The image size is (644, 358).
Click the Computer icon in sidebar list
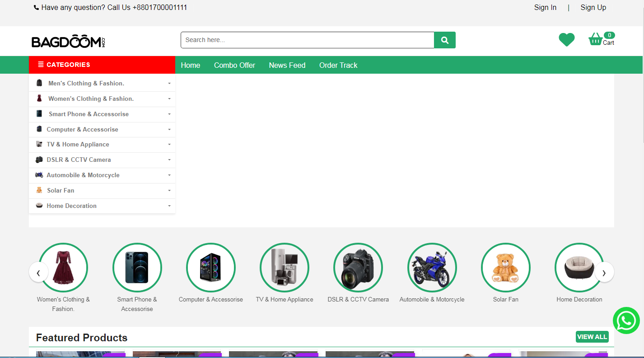[39, 129]
